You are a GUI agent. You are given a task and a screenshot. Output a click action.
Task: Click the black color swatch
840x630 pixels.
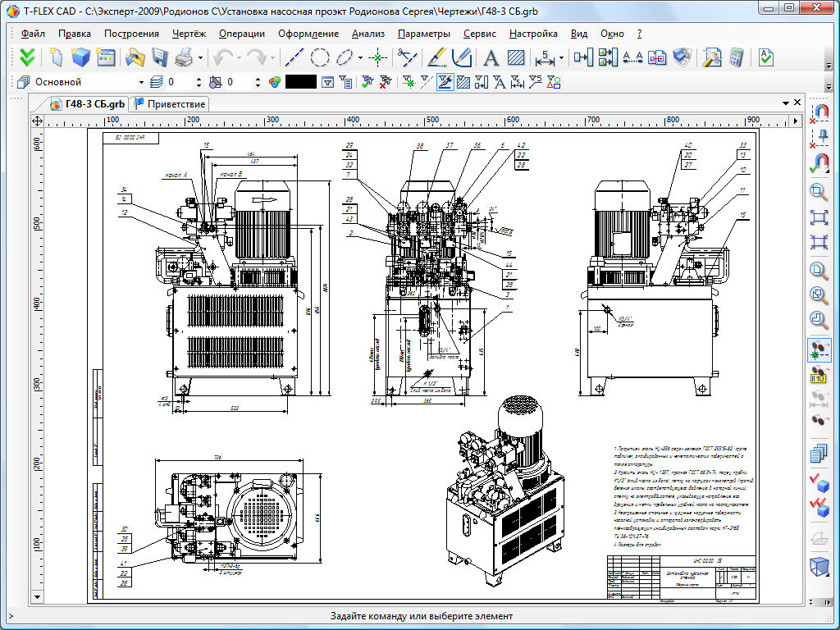(300, 82)
